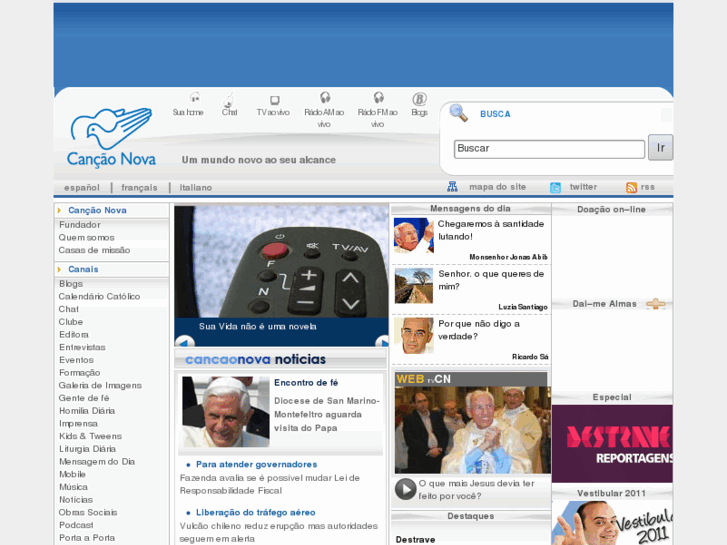Switch language to español
This screenshot has width=727, height=545.
click(x=82, y=188)
